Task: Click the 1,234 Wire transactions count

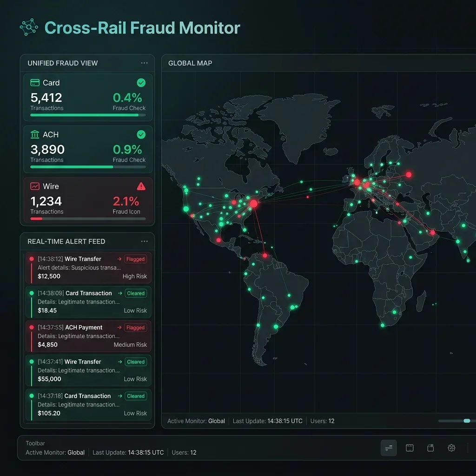Action: click(46, 201)
